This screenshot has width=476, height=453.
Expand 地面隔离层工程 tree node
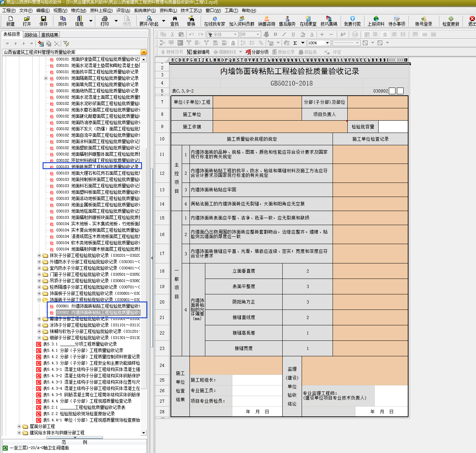click(46, 78)
